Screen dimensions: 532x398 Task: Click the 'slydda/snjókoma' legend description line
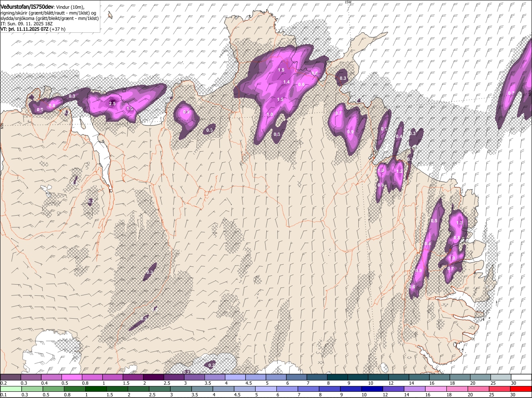point(49,18)
